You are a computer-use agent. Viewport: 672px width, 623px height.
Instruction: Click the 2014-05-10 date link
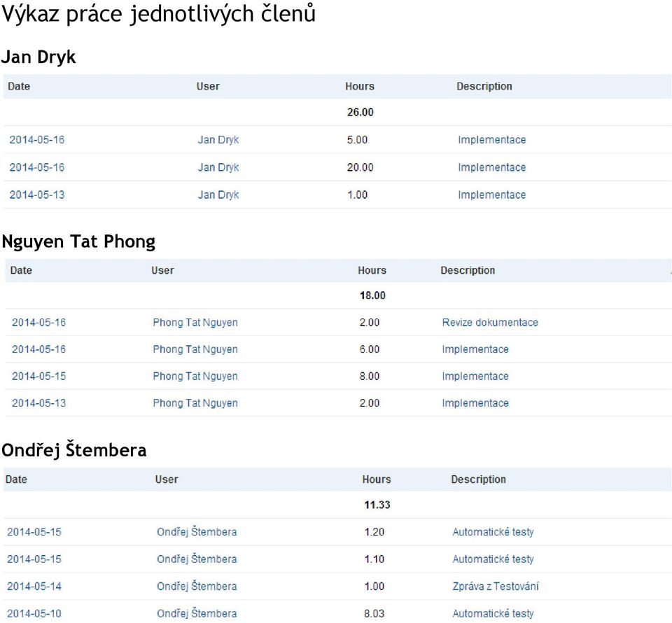[34, 614]
